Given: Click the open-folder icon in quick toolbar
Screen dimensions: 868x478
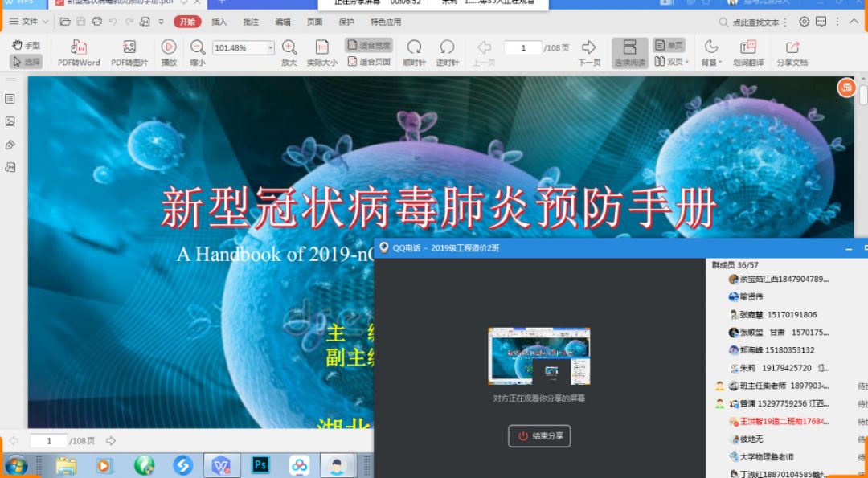Looking at the screenshot, I should 65,22.
